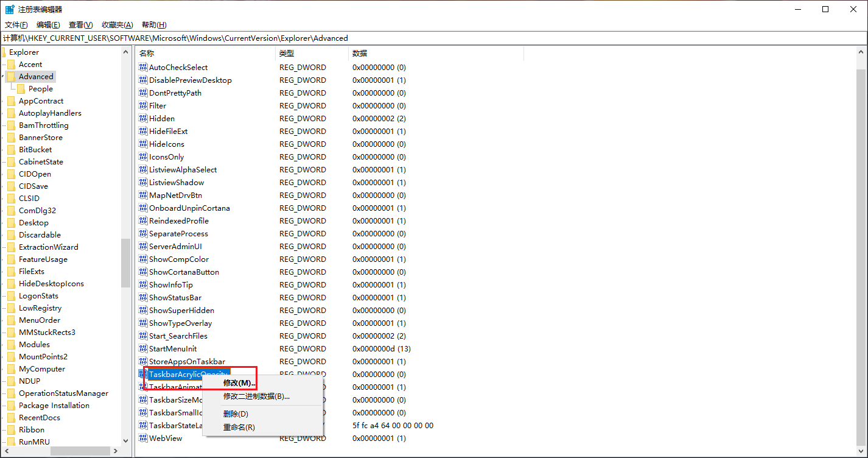Image resolution: width=868 pixels, height=458 pixels.
Task: Expand the AppContract key arrow
Action: click(x=3, y=101)
